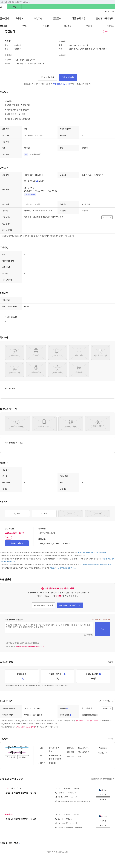Open the 실업급여 main menu
115x868 pixels.
(57, 19)
